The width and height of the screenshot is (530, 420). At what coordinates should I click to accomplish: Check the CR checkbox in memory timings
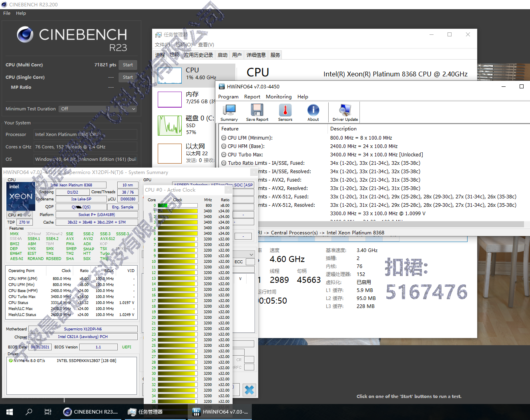(249, 360)
